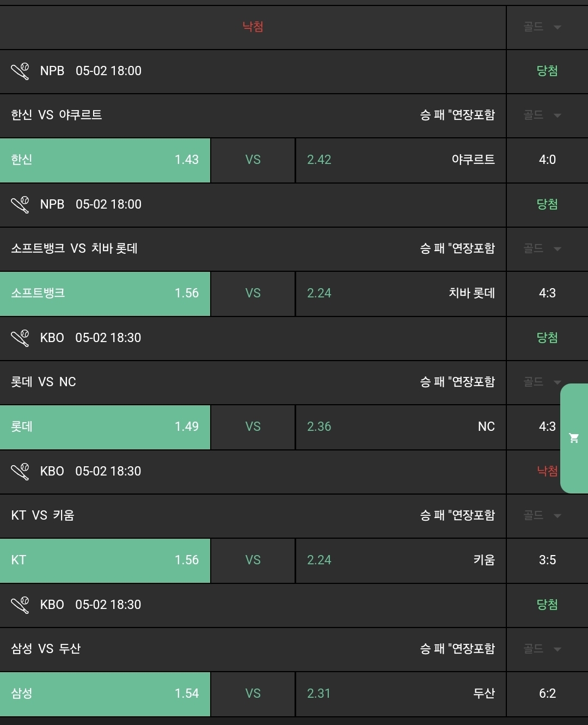Open 골드 dropdown for 소프트뱅크 VS 치바 롯데
The height and width of the screenshot is (725, 588).
point(542,248)
